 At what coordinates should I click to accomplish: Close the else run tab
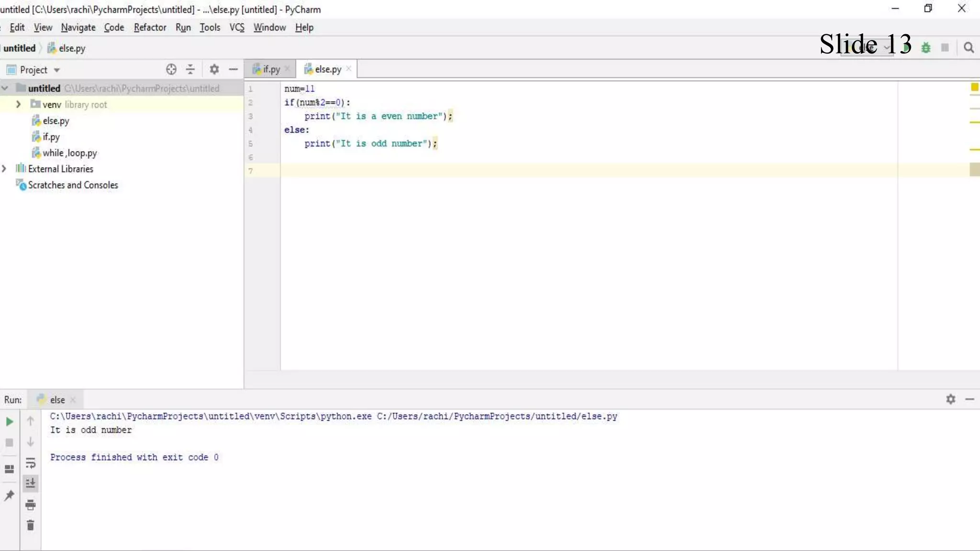click(73, 400)
